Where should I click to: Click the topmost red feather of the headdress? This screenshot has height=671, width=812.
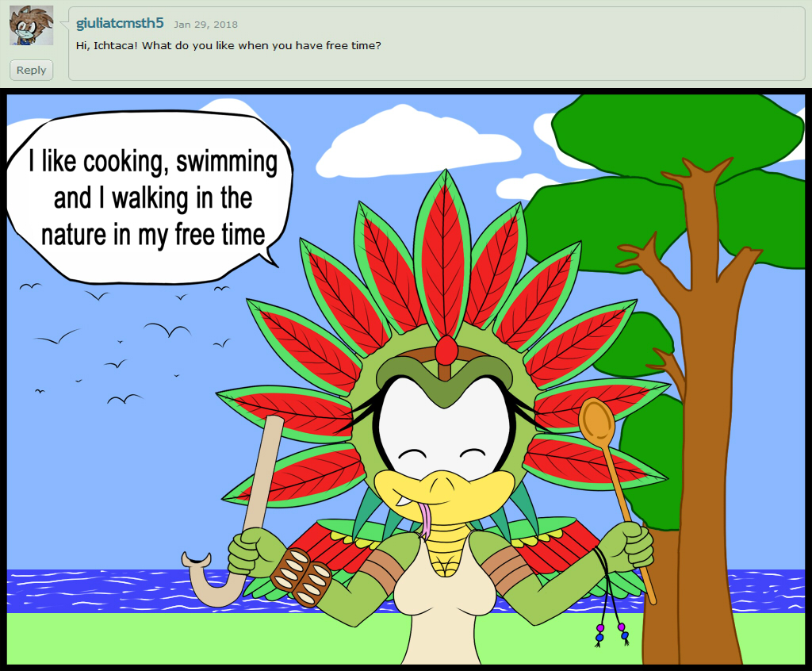(445, 254)
